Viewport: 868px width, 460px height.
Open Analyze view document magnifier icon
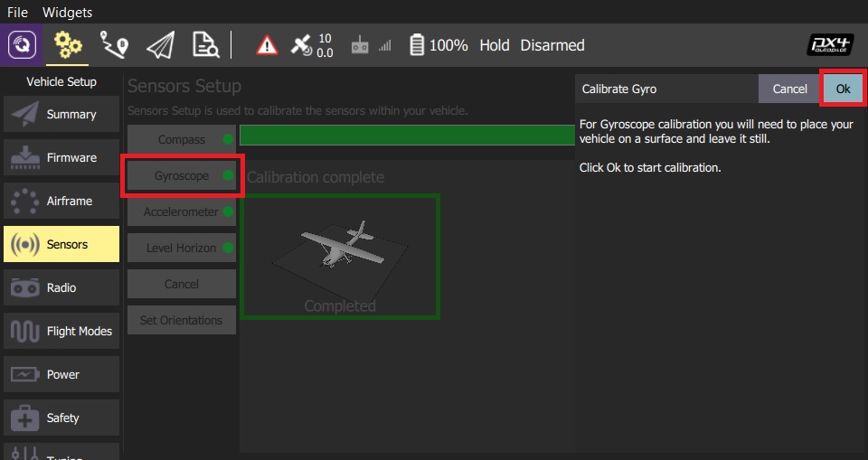coord(205,44)
